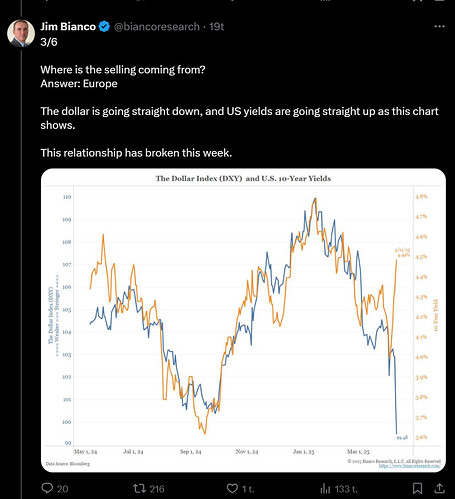
Task: Like the post with the heart icon
Action: click(x=232, y=489)
